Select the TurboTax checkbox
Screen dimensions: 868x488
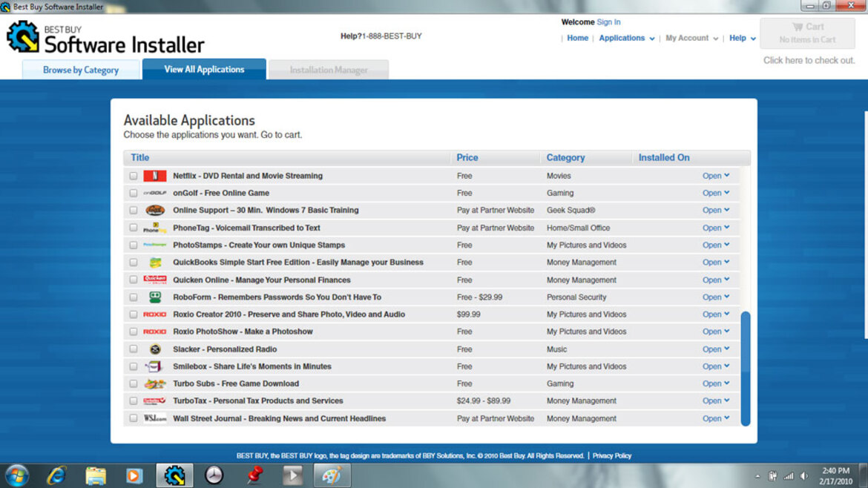pos(134,400)
